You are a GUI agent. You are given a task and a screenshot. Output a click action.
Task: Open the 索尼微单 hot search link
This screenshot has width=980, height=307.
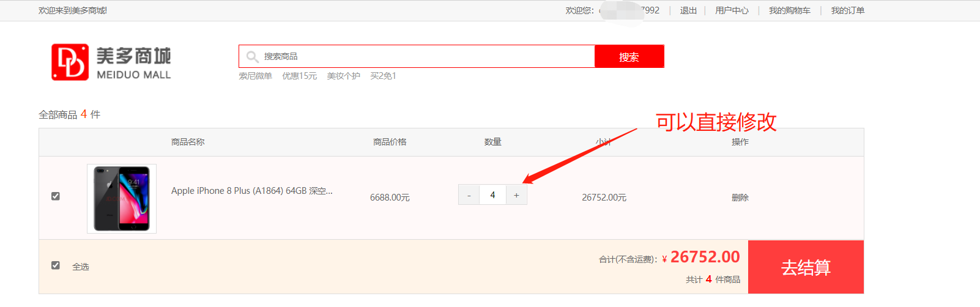[255, 76]
